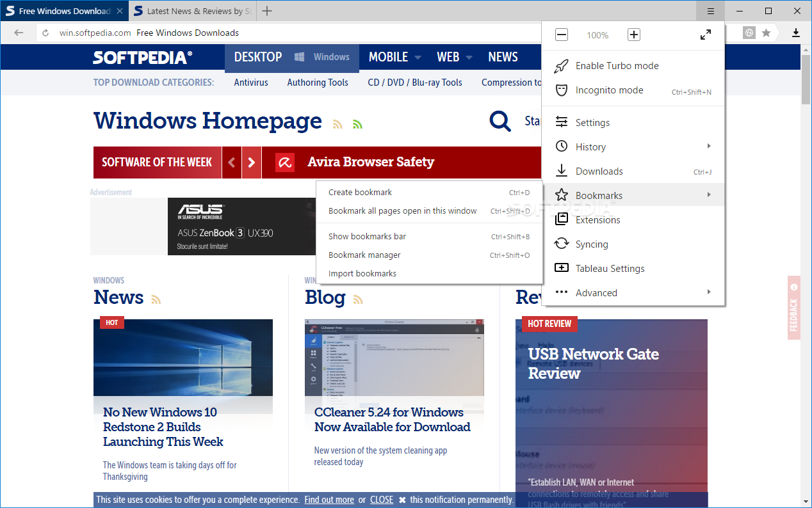The height and width of the screenshot is (508, 812).
Task: Open the hamburger main menu button
Action: (x=710, y=11)
